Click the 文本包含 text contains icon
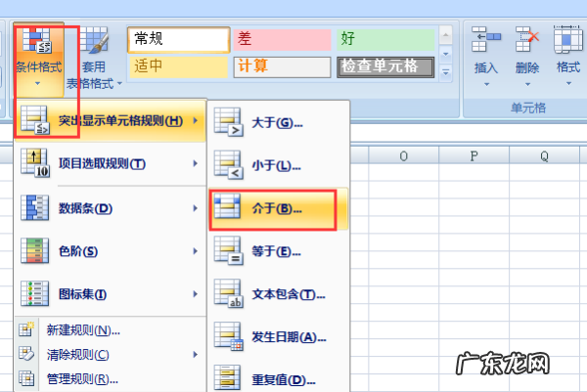587x392 pixels. click(x=228, y=293)
